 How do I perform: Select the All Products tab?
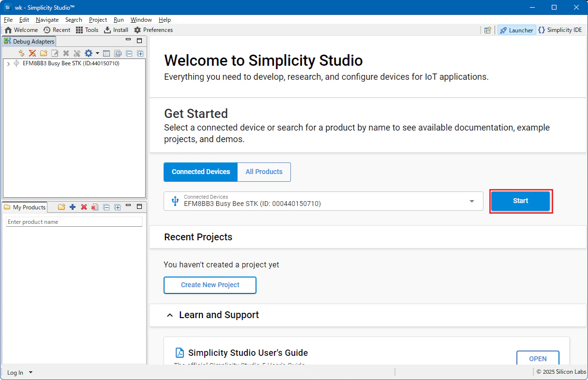264,172
